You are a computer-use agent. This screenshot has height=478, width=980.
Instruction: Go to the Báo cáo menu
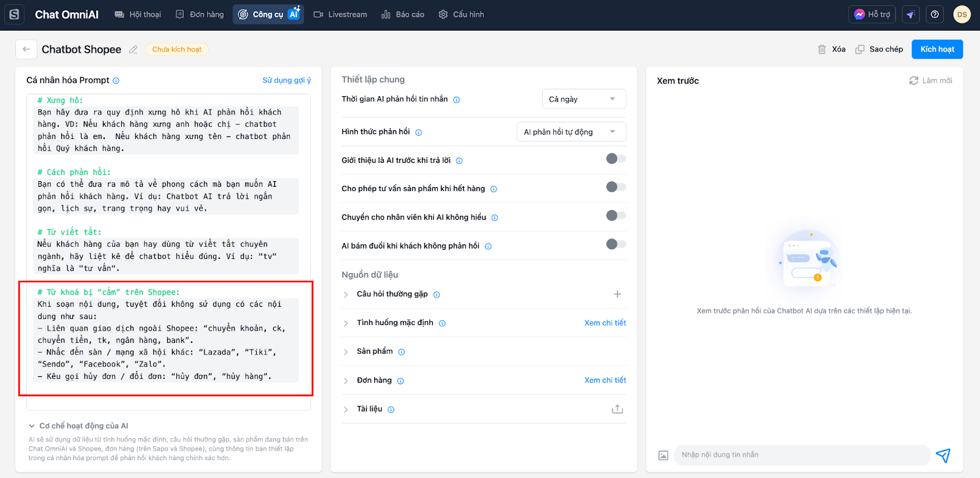tap(402, 15)
